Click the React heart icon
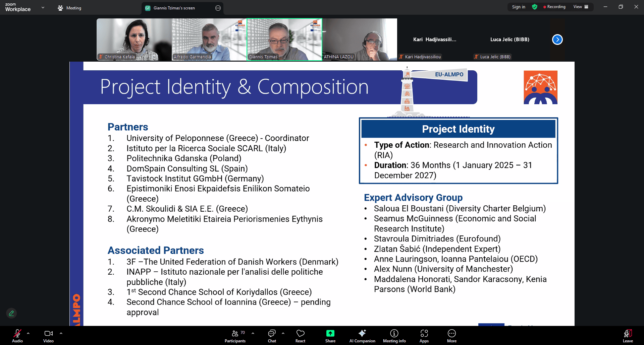Image resolution: width=644 pixels, height=345 pixels. pyautogui.click(x=300, y=336)
